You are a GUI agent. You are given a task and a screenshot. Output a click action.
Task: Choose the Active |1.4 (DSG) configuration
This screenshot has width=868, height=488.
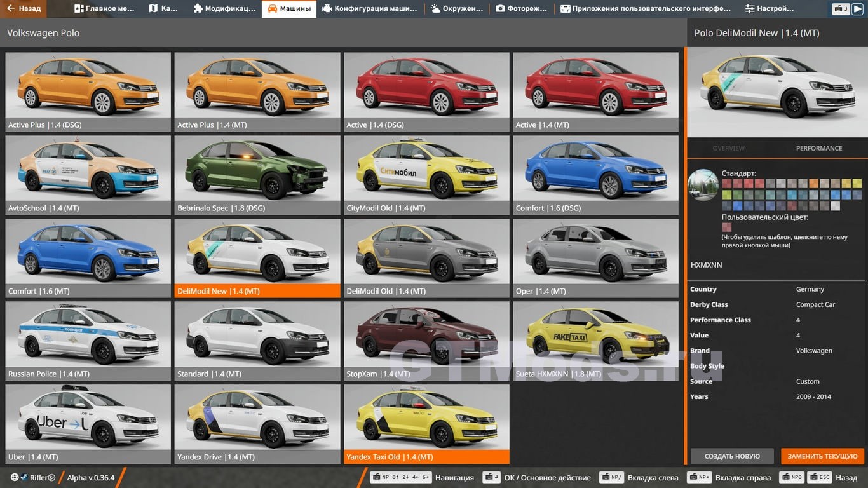point(426,91)
